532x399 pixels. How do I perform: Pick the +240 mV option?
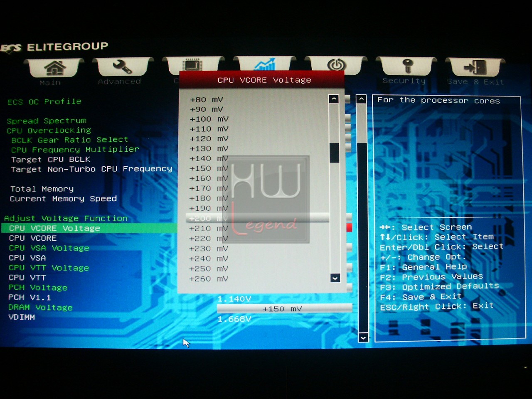tap(209, 259)
